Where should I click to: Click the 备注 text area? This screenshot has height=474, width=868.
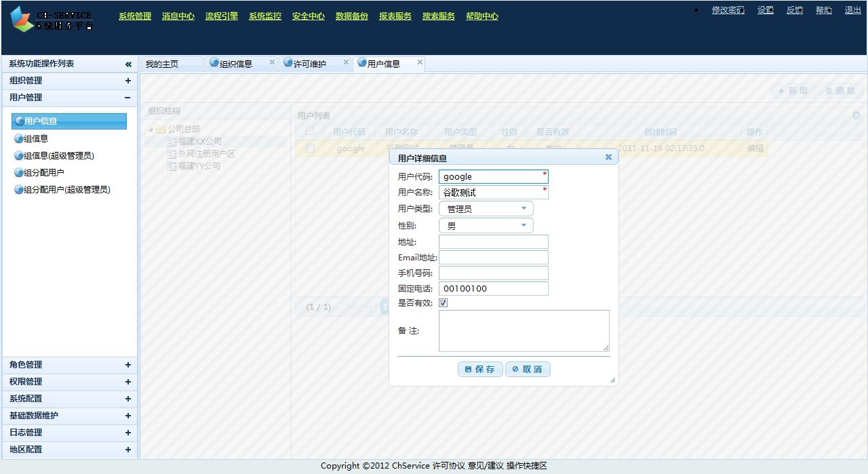pyautogui.click(x=524, y=331)
